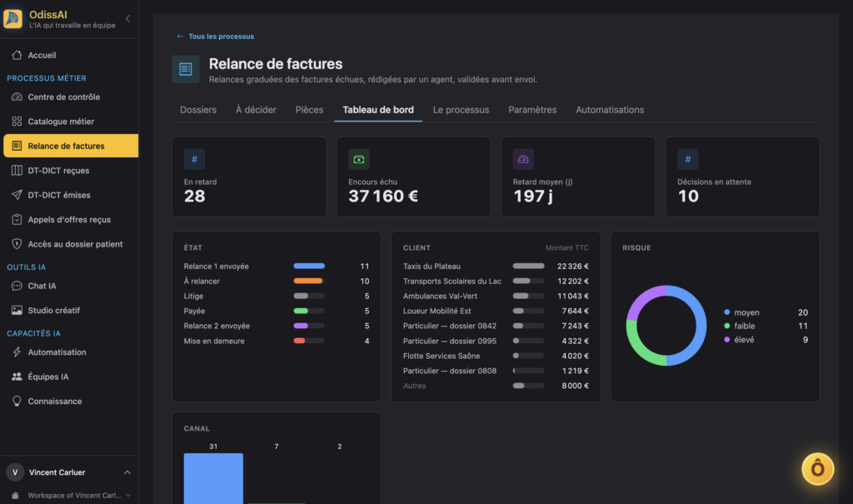
Task: Click the Accueil home icon
Action: point(17,55)
